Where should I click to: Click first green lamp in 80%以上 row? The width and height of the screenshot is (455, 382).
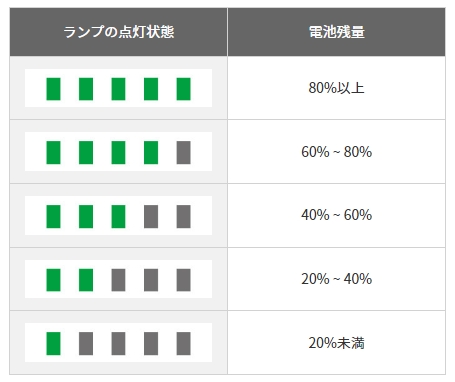click(x=53, y=89)
